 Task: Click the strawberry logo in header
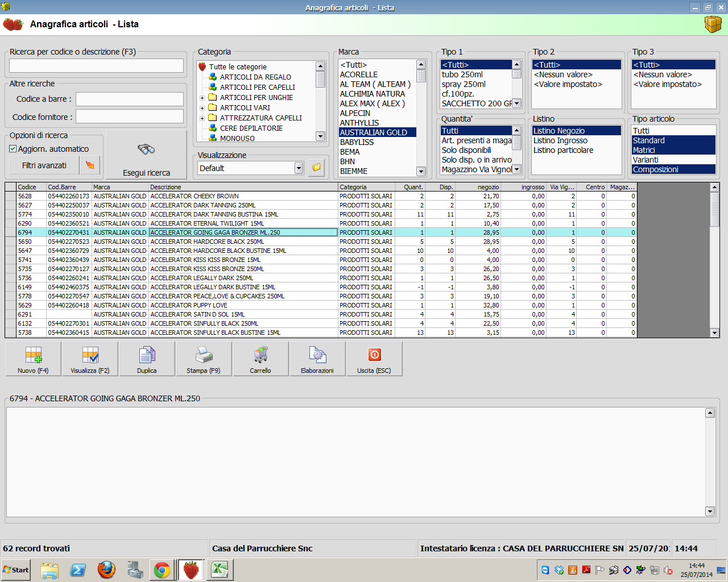pos(13,24)
